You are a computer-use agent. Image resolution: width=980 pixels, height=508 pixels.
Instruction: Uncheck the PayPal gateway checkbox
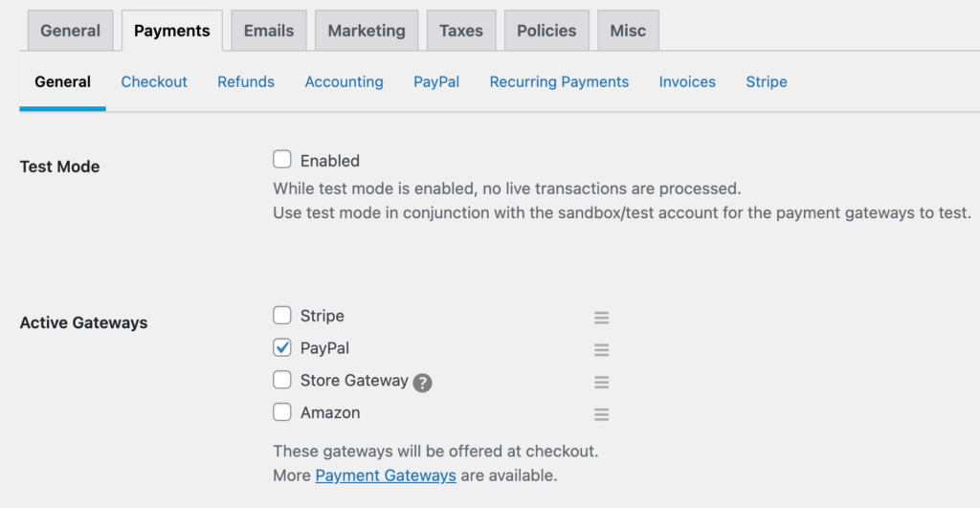point(282,347)
